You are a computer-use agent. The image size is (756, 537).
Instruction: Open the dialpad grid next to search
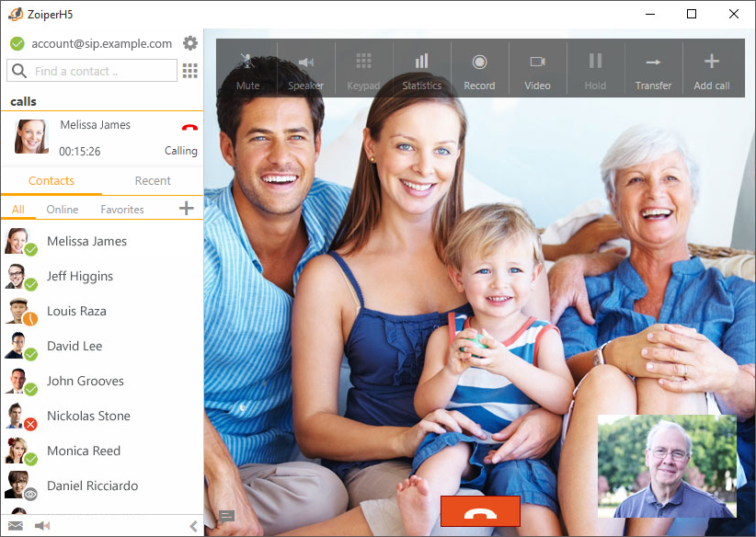[x=190, y=71]
